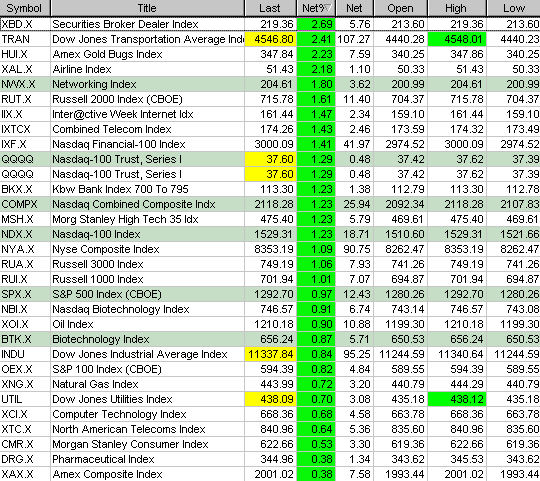540x481 pixels.
Task: Click the SPX.X symbol cell
Action: click(x=25, y=294)
